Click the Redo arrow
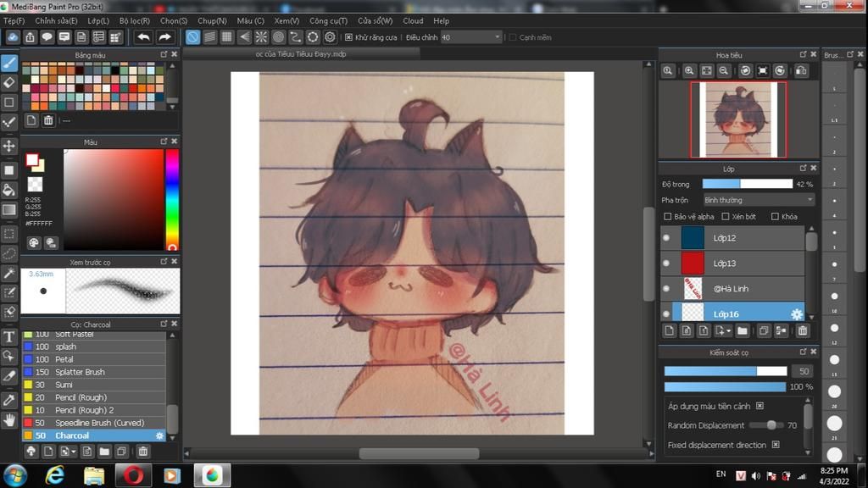Image resolution: width=868 pixels, height=488 pixels. point(164,37)
